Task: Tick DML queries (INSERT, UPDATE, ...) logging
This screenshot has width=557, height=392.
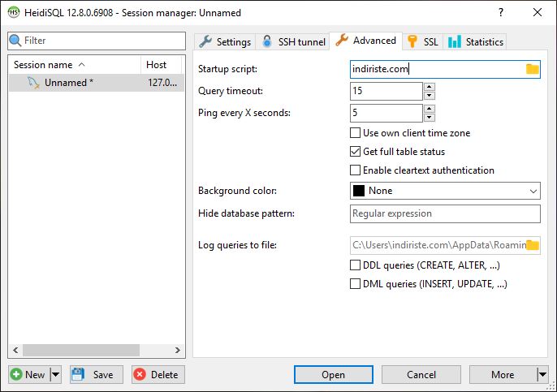Action: 356,284
